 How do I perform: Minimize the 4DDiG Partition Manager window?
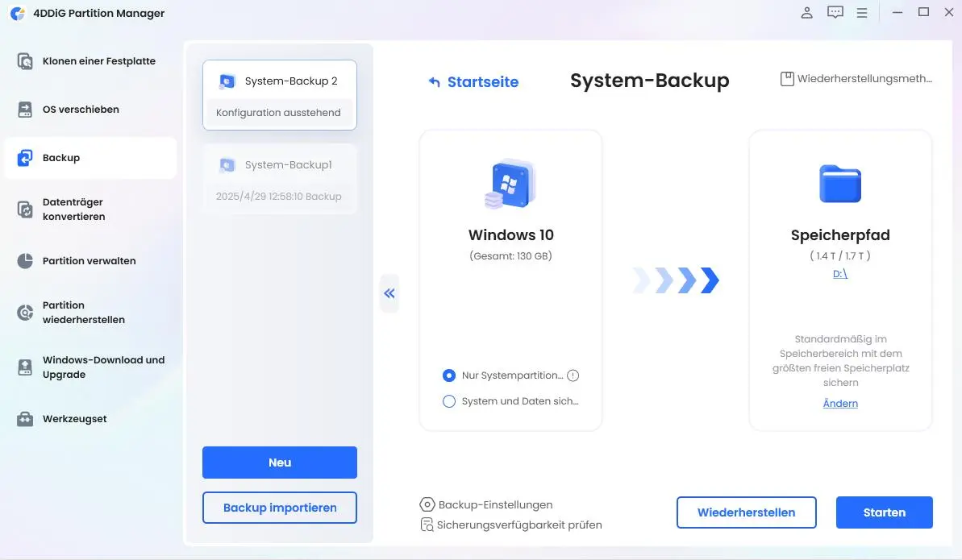pos(897,12)
